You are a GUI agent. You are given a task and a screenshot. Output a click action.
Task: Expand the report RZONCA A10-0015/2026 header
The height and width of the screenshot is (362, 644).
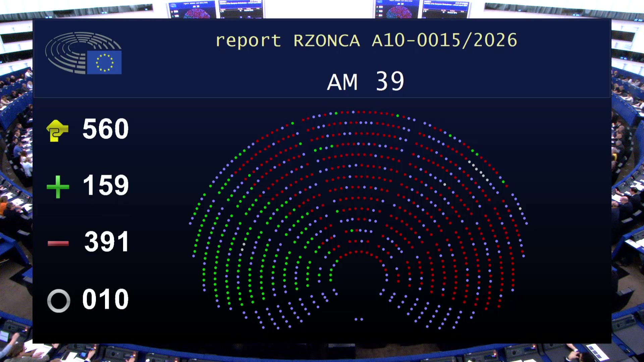pyautogui.click(x=367, y=40)
